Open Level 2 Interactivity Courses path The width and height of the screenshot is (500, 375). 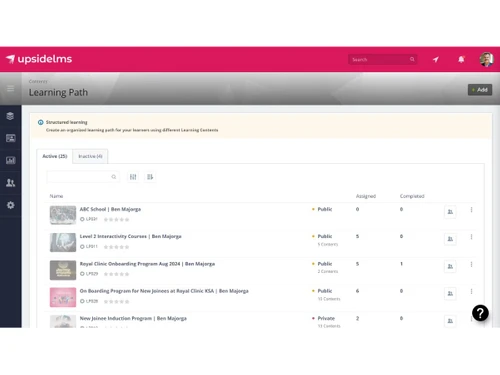pyautogui.click(x=130, y=236)
